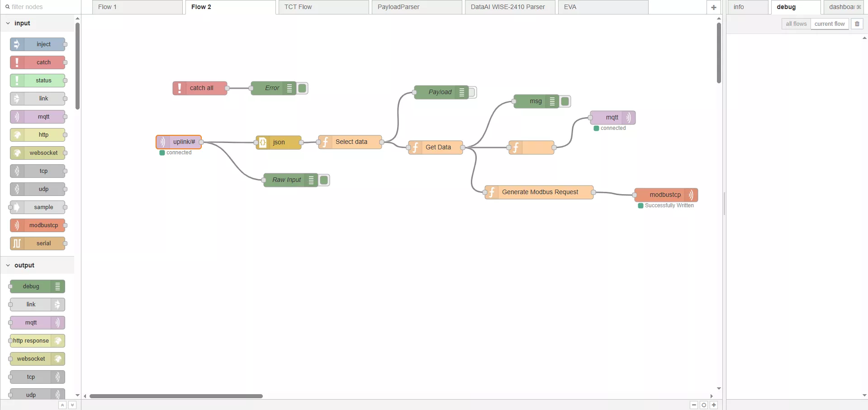Zoom out the workspace
Screen dimensions: 868x410
(694, 405)
